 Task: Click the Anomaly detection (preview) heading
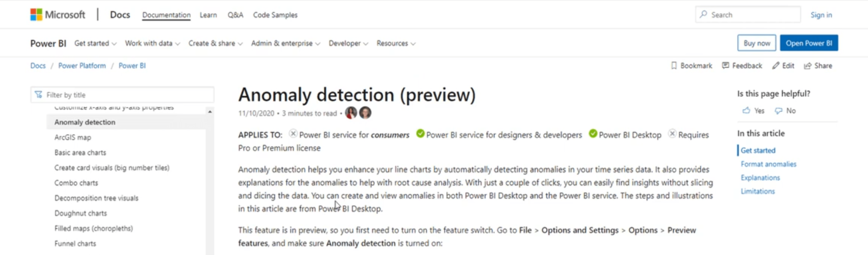[x=357, y=94]
